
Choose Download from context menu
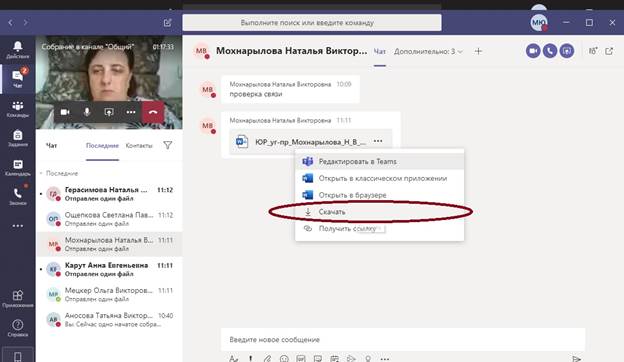point(379,212)
